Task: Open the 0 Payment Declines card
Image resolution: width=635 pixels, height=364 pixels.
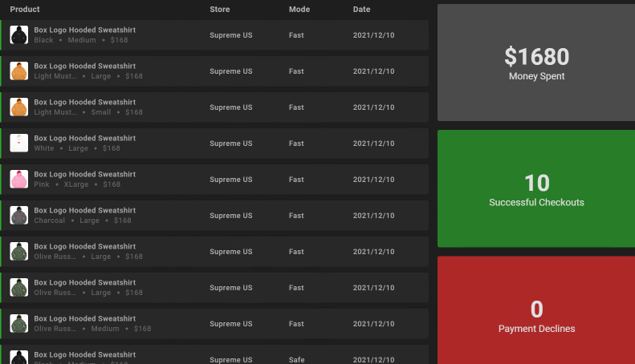Action: [x=536, y=309]
